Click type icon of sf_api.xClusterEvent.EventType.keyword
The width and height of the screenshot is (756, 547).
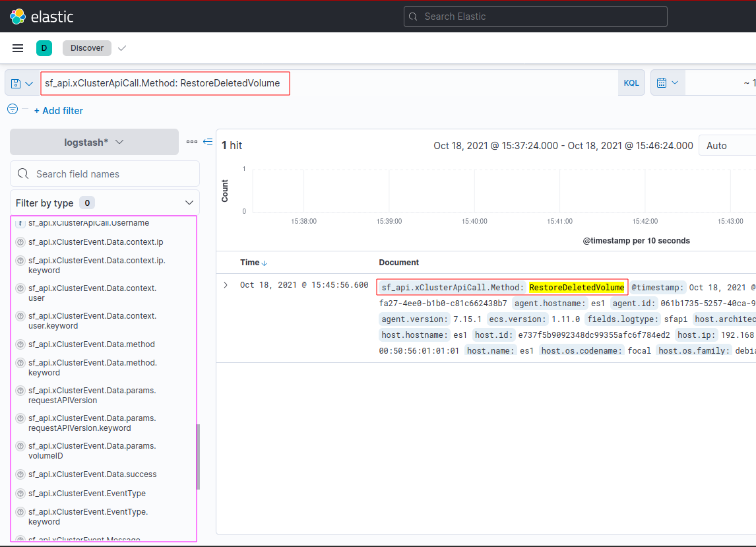coord(20,512)
